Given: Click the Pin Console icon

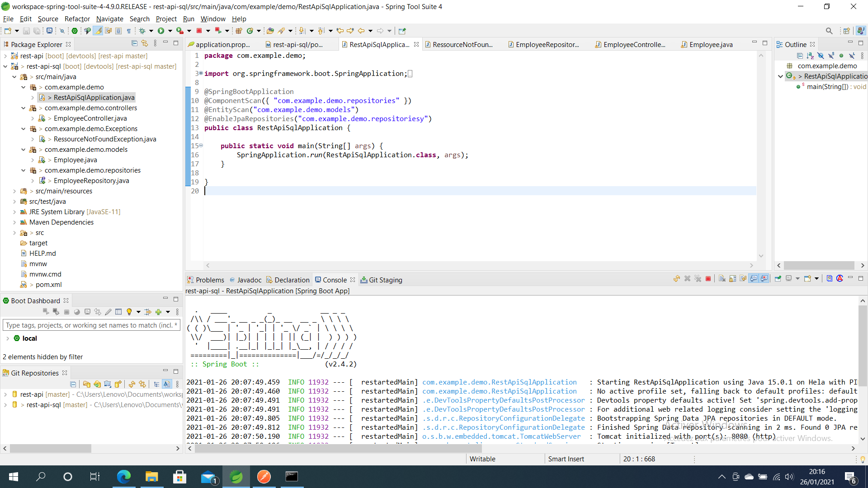Looking at the screenshot, I should pyautogui.click(x=778, y=278).
